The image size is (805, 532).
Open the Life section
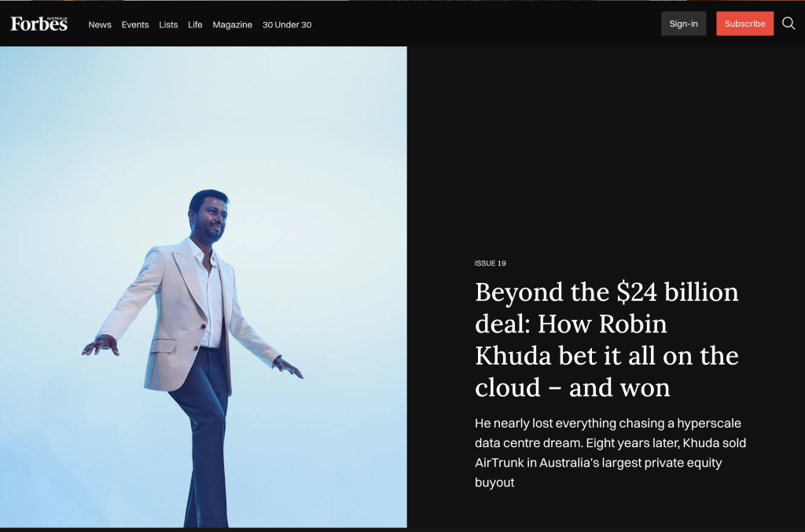click(195, 24)
